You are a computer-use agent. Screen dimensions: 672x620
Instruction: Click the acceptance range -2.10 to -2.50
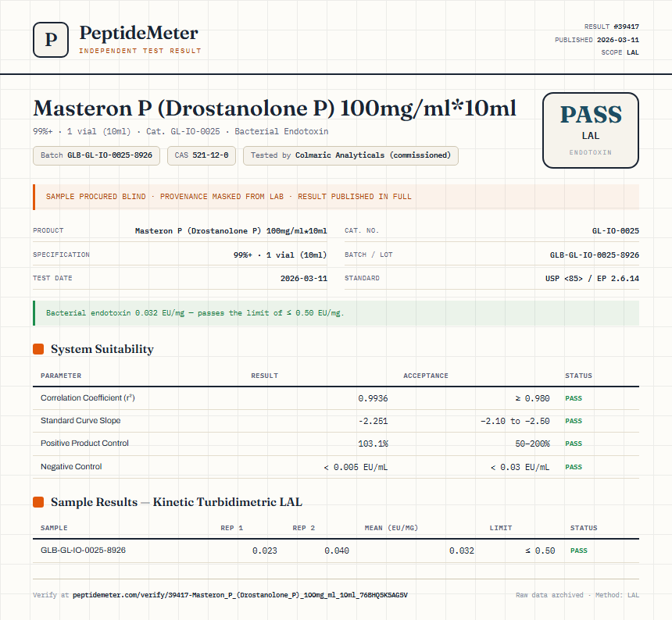(515, 421)
